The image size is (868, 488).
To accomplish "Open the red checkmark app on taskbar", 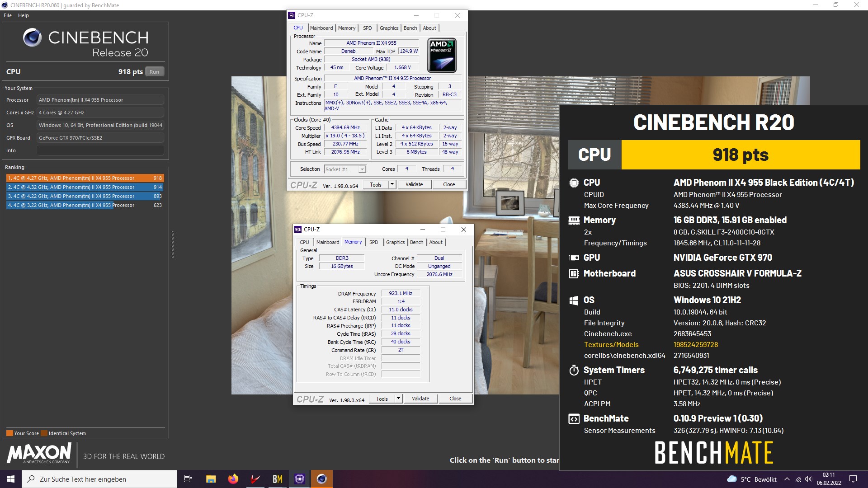I will point(255,479).
